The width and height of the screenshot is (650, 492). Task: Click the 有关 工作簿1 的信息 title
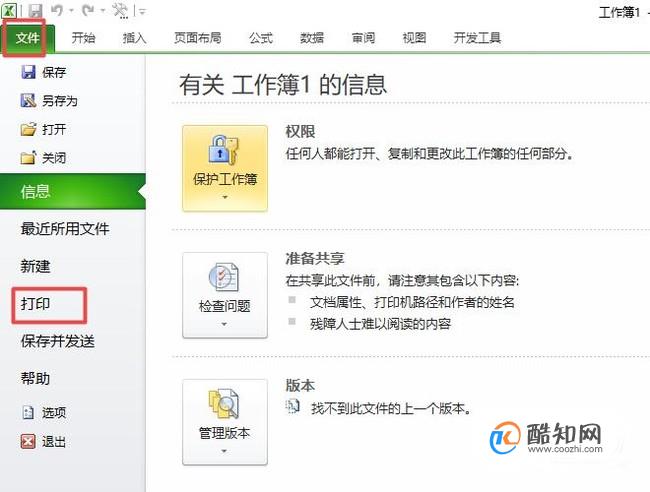point(283,84)
